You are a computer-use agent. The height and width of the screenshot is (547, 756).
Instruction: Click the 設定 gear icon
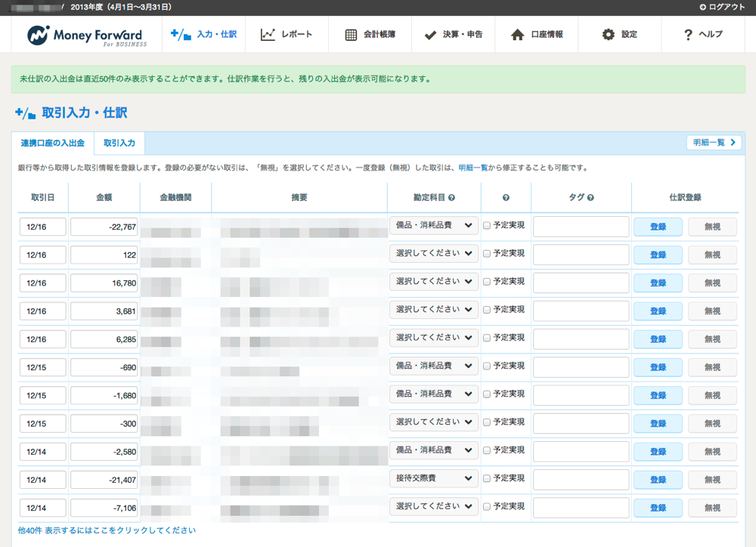(609, 35)
